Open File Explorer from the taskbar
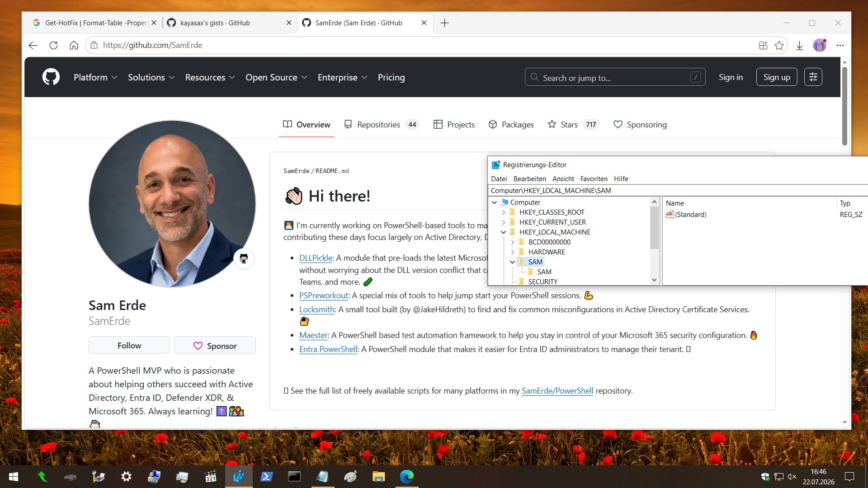This screenshot has width=868, height=488. click(x=378, y=477)
